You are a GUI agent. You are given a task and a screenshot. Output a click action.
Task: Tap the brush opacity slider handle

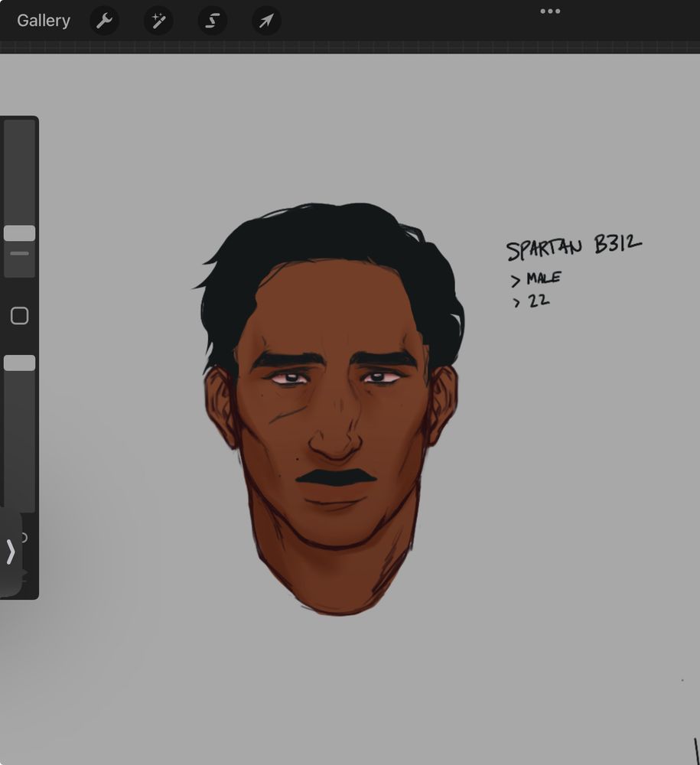(x=20, y=363)
